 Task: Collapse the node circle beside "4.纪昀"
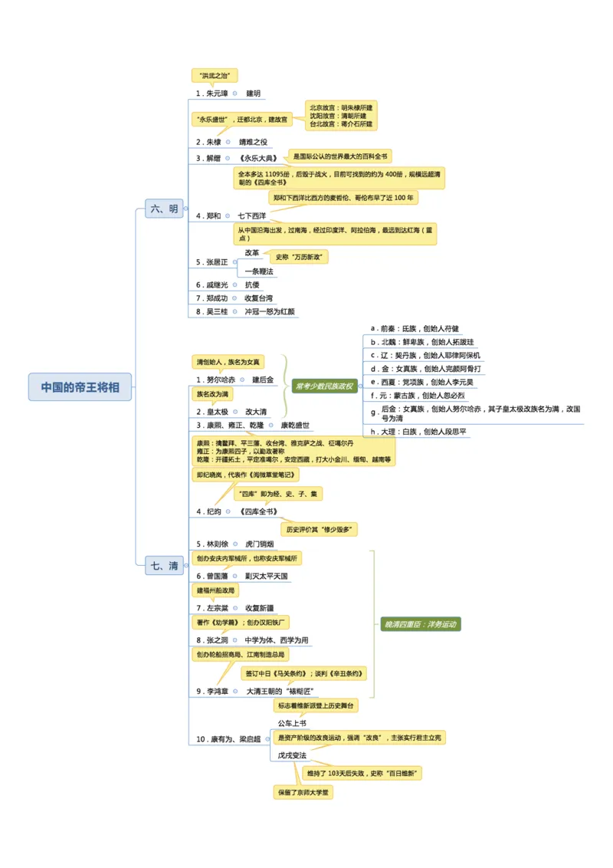pos(228,511)
